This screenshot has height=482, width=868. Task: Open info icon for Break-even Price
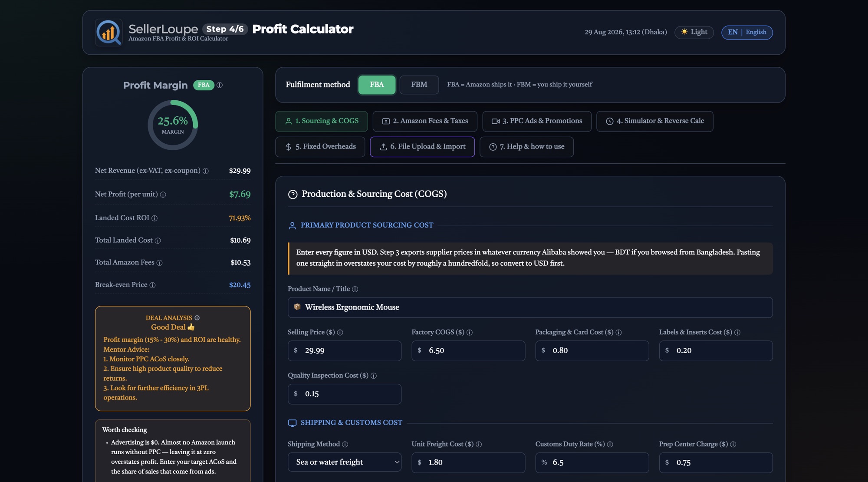(x=152, y=285)
